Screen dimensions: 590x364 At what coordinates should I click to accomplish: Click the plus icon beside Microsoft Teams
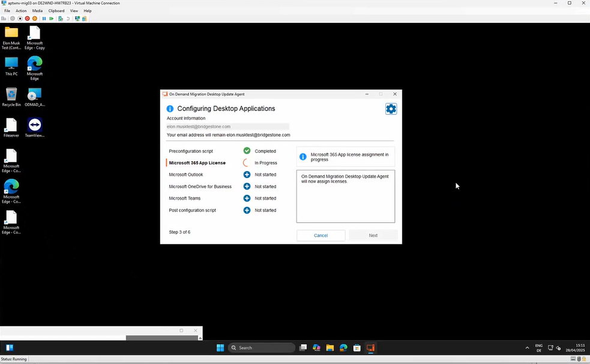pyautogui.click(x=247, y=198)
